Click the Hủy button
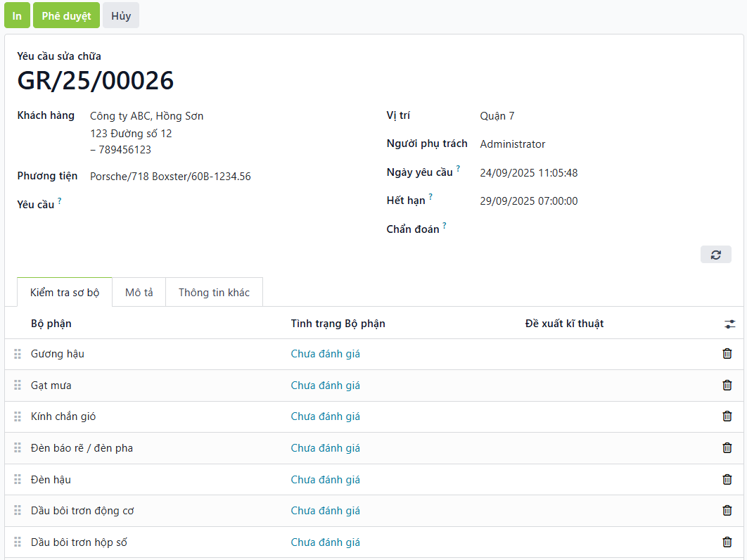The height and width of the screenshot is (560, 747). (x=121, y=15)
